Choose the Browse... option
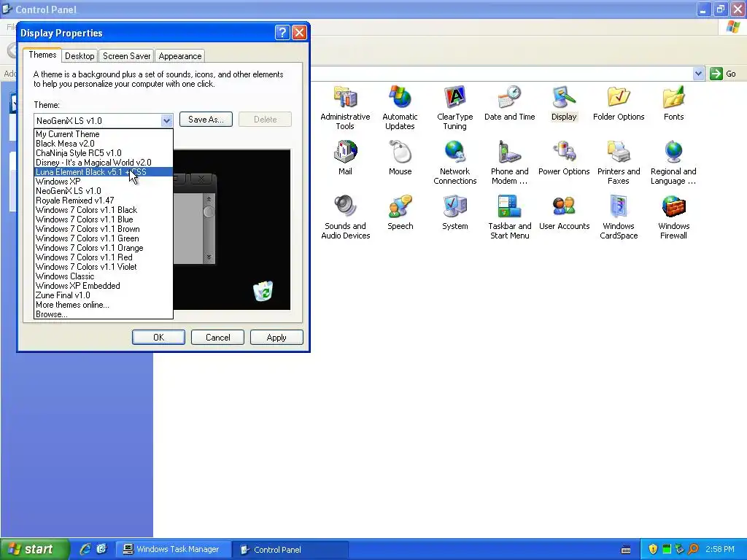This screenshot has height=560, width=747. pyautogui.click(x=104, y=314)
